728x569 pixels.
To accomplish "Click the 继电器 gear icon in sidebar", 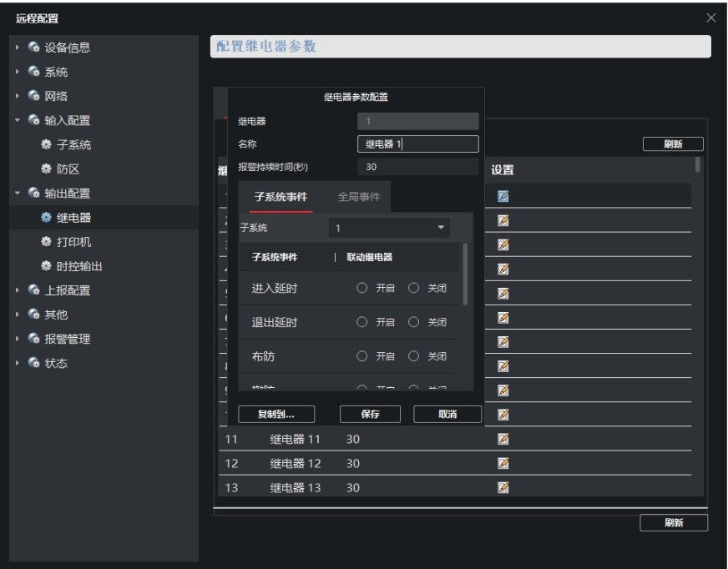I will click(x=46, y=217).
